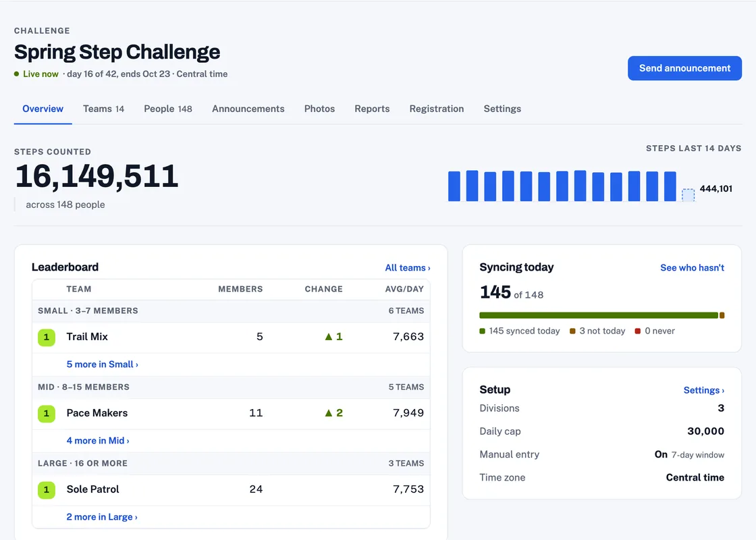The height and width of the screenshot is (540, 756).
Task: Click Sole Patrol rank 1 badge
Action: click(47, 489)
